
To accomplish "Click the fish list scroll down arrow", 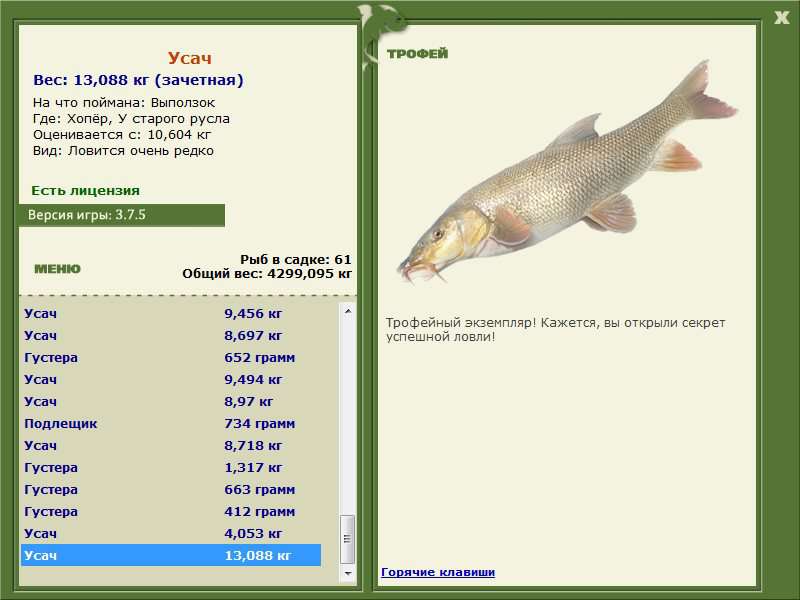I will pos(348,574).
